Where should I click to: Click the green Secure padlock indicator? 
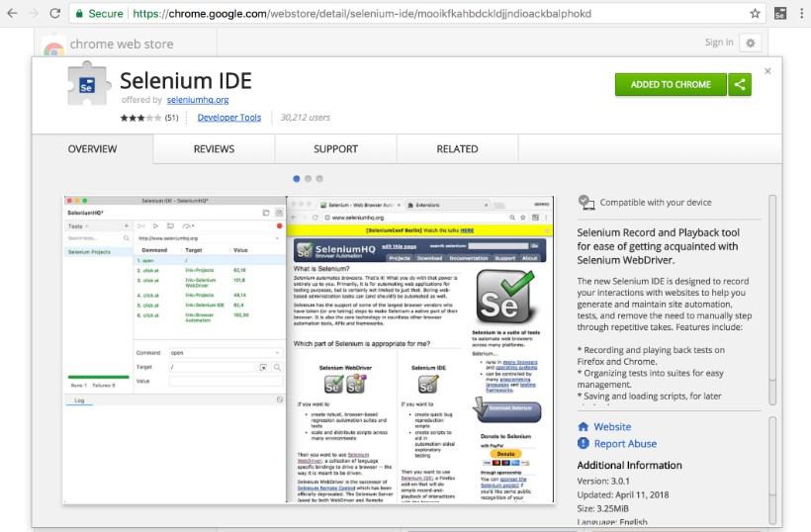pyautogui.click(x=99, y=14)
